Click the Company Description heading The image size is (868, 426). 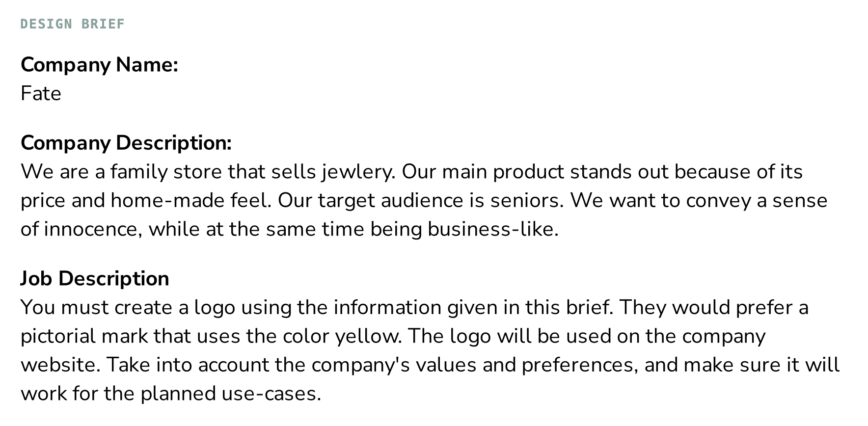coord(126,143)
